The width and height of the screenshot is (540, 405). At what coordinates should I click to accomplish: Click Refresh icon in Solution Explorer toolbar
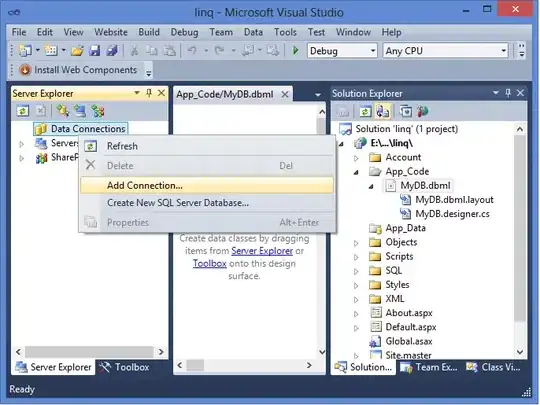pos(365,111)
